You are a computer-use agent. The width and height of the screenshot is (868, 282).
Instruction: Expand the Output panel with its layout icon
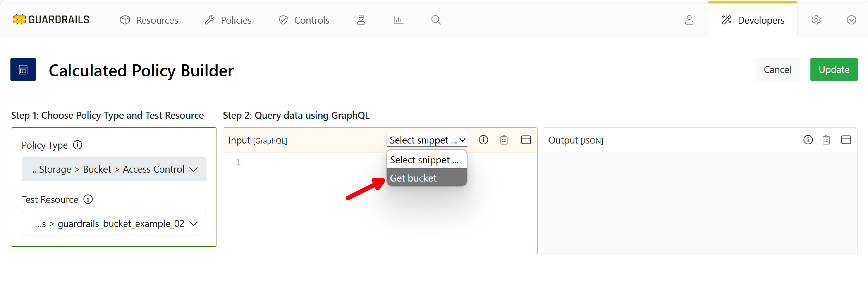pos(847,140)
